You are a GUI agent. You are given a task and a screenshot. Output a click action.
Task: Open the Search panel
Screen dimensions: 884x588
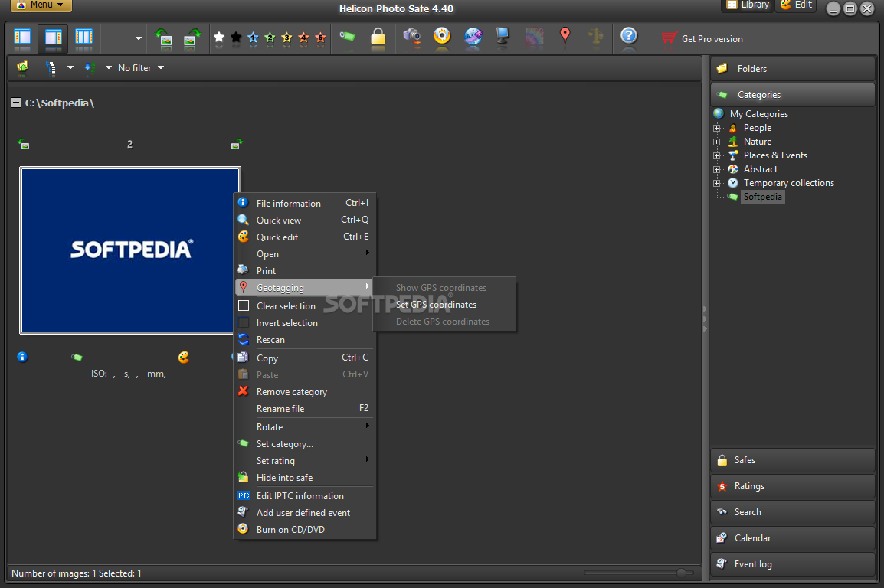[x=792, y=512]
